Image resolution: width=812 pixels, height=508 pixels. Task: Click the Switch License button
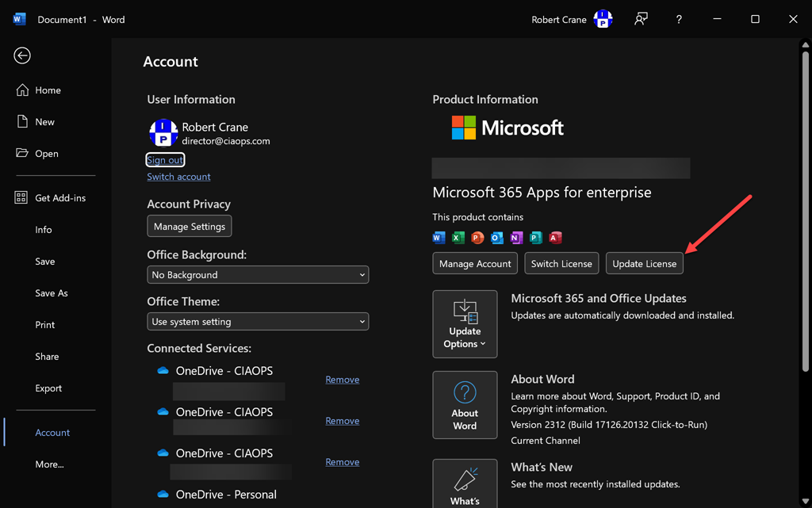click(x=561, y=264)
